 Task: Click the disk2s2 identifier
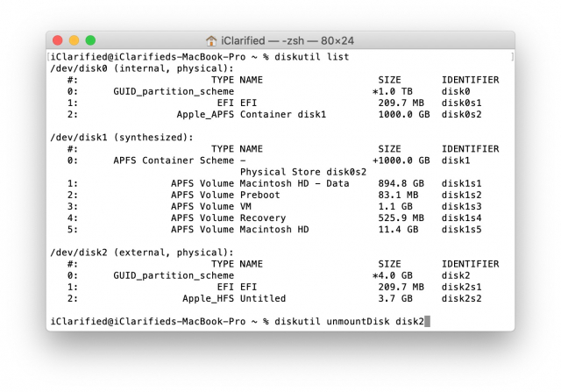tap(461, 298)
